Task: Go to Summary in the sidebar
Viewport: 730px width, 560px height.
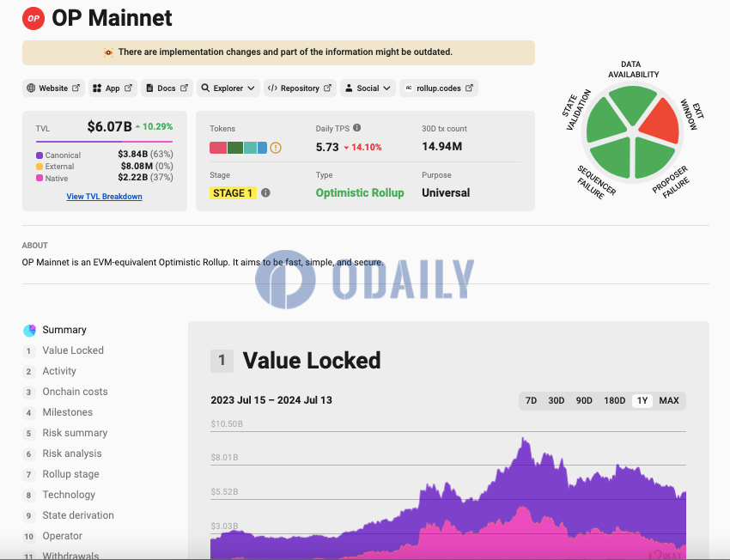Action: [x=64, y=330]
